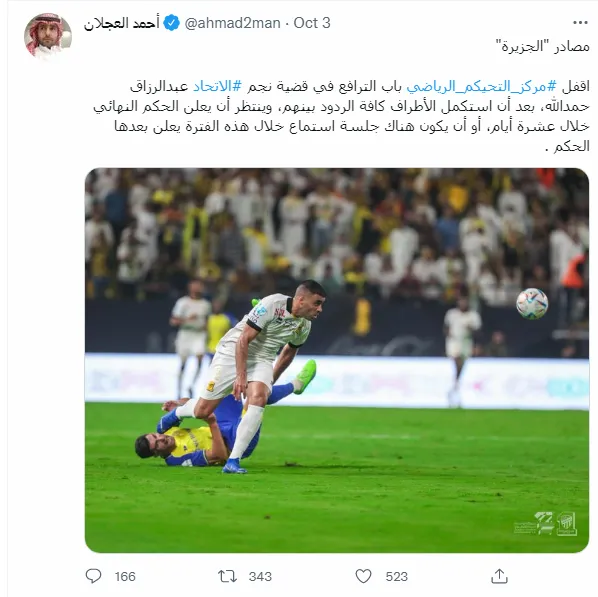Open the author's profile avatar
This screenshot has height=597, width=598.
48,37
